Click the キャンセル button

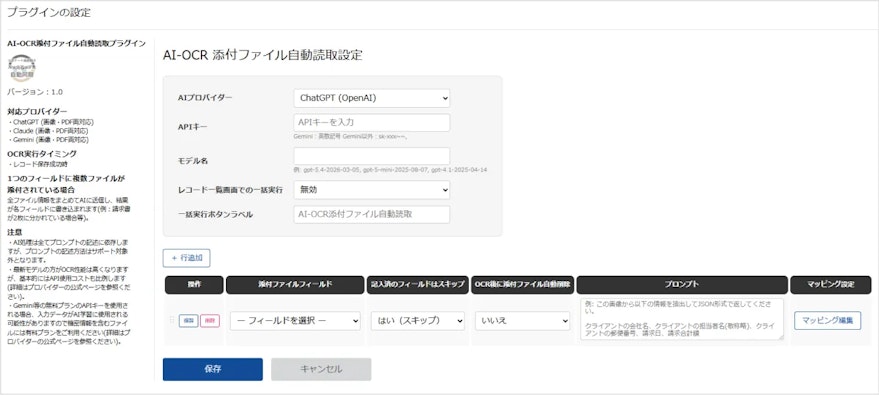pos(321,369)
